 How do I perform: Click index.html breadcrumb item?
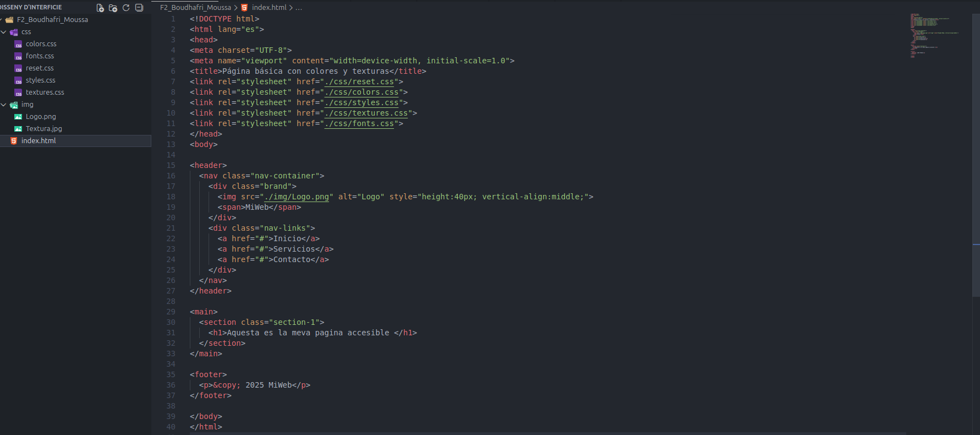[x=269, y=8]
